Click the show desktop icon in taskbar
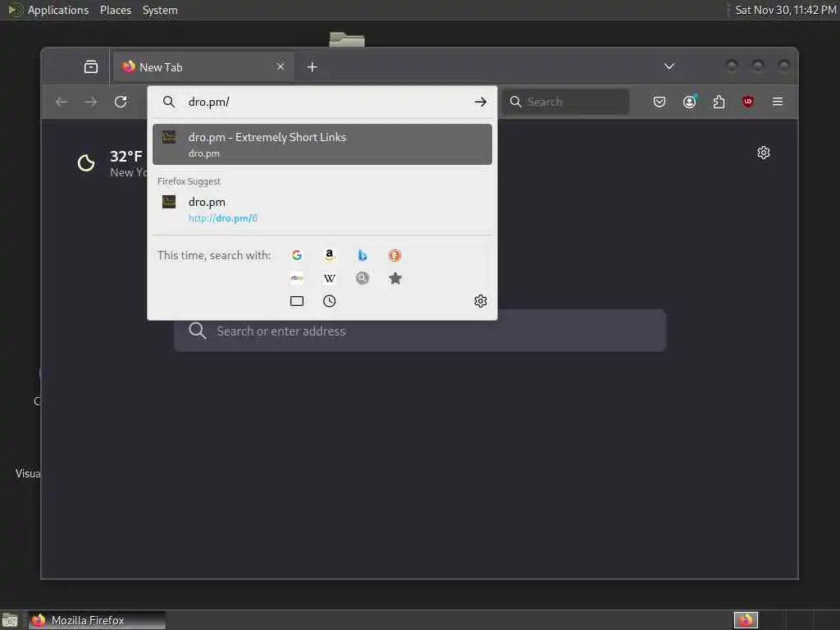Image resolution: width=840 pixels, height=630 pixels. [x=10, y=620]
